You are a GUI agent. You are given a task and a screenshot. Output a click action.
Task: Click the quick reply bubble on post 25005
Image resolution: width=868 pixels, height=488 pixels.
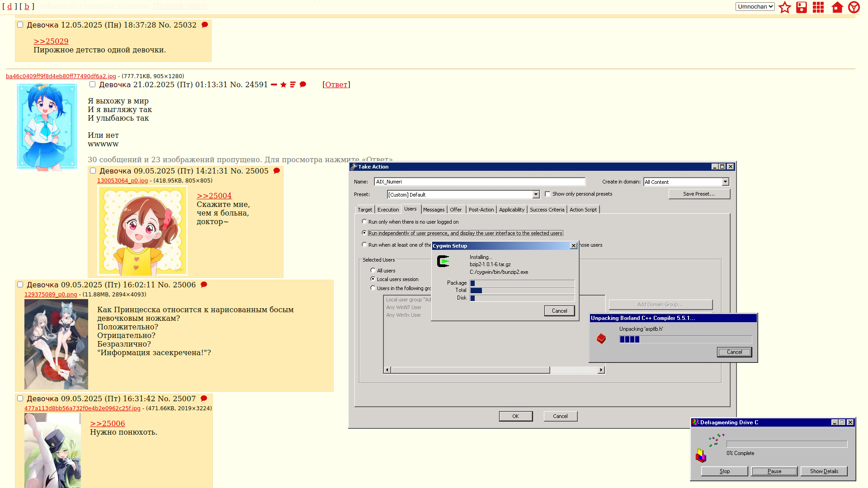[x=277, y=171]
